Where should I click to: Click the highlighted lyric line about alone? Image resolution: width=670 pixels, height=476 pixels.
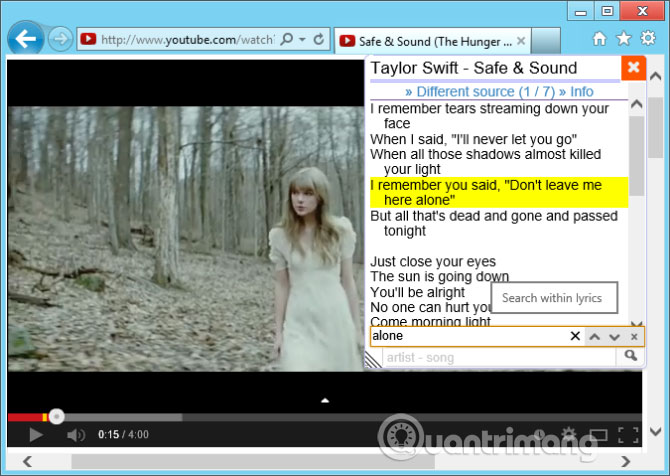tap(499, 192)
